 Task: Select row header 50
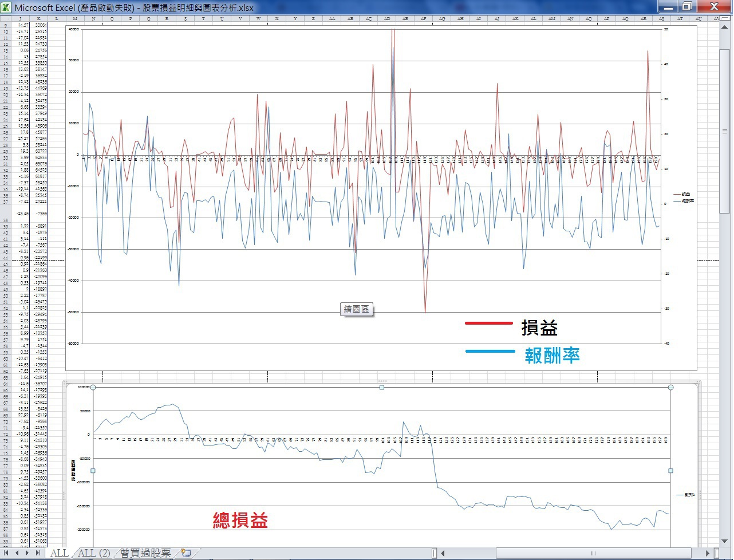tap(6, 296)
